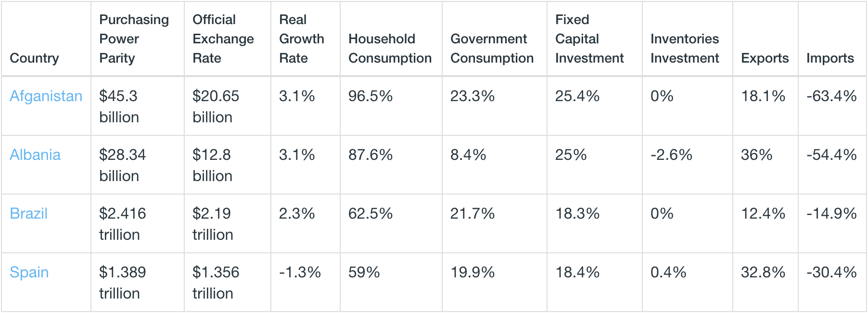Open the Afganistan country link
The height and width of the screenshot is (313, 868).
[46, 96]
